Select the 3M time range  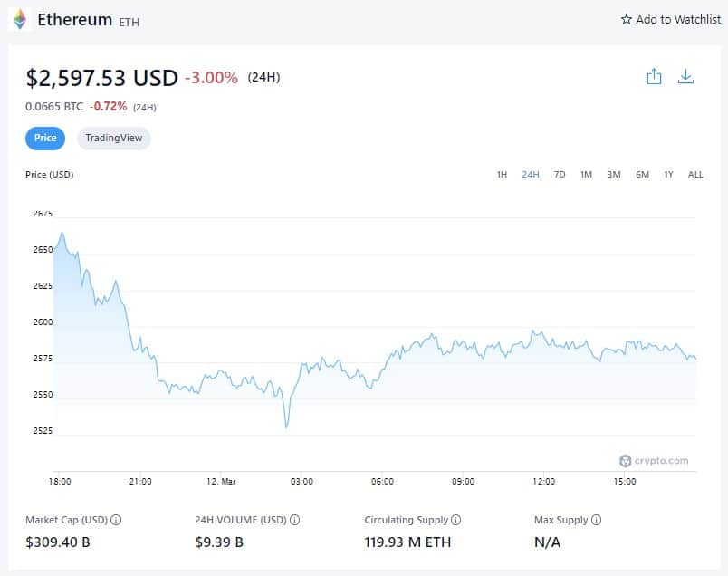coord(614,175)
